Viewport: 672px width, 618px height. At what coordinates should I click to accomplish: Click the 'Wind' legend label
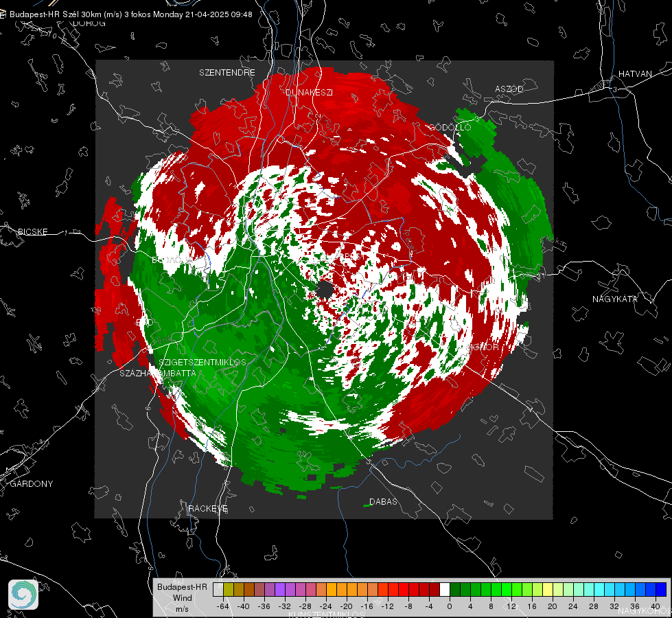coord(183,597)
